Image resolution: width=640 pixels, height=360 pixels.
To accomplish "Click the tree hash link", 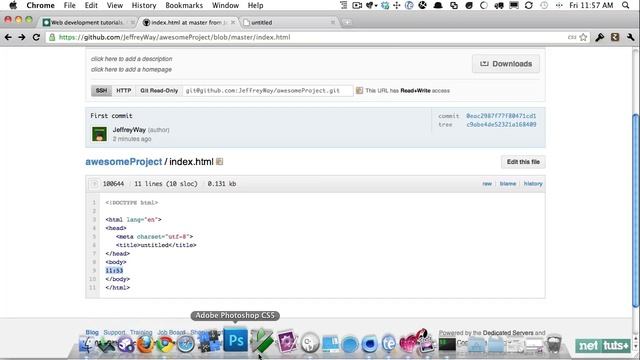I will coord(501,124).
